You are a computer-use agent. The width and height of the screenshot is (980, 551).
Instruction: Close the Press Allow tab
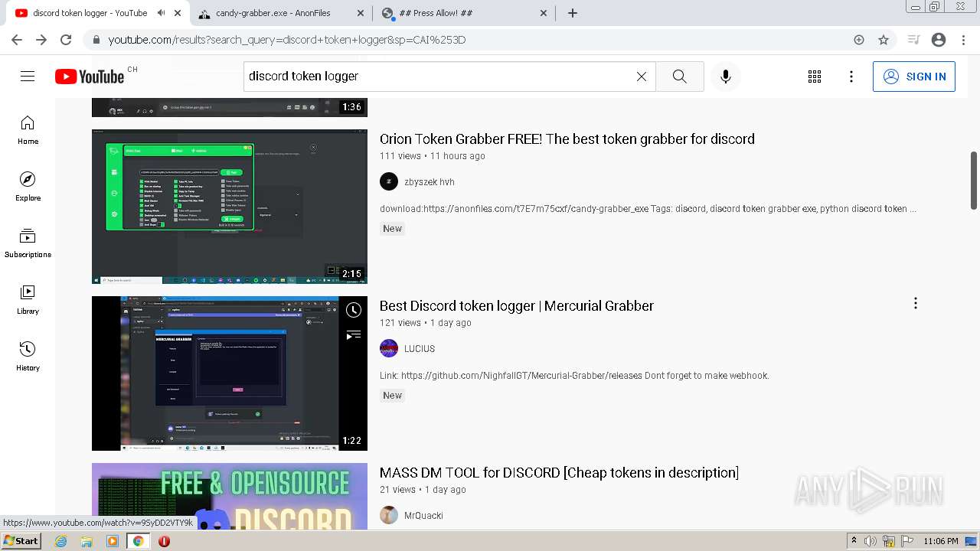click(544, 13)
